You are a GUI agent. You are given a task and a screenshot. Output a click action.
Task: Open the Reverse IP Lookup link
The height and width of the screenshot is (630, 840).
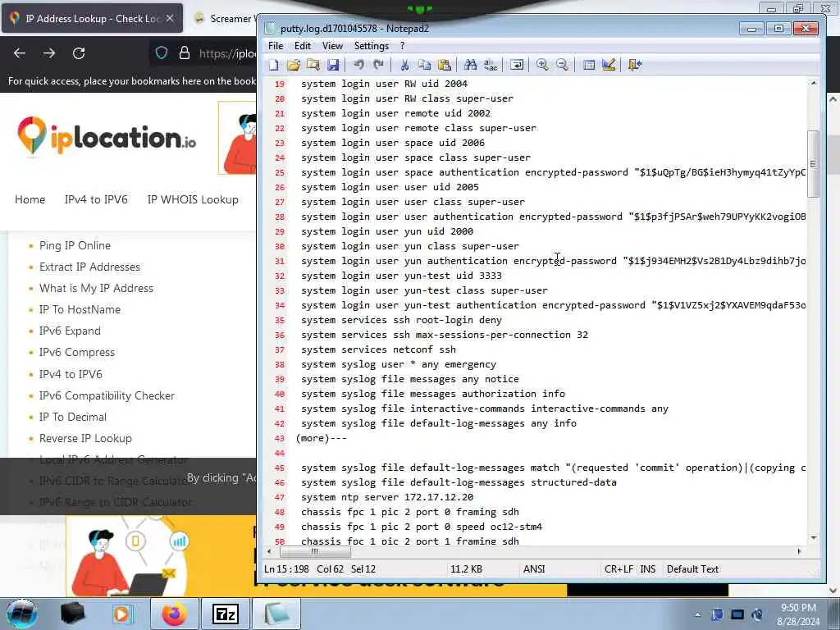[x=85, y=439]
